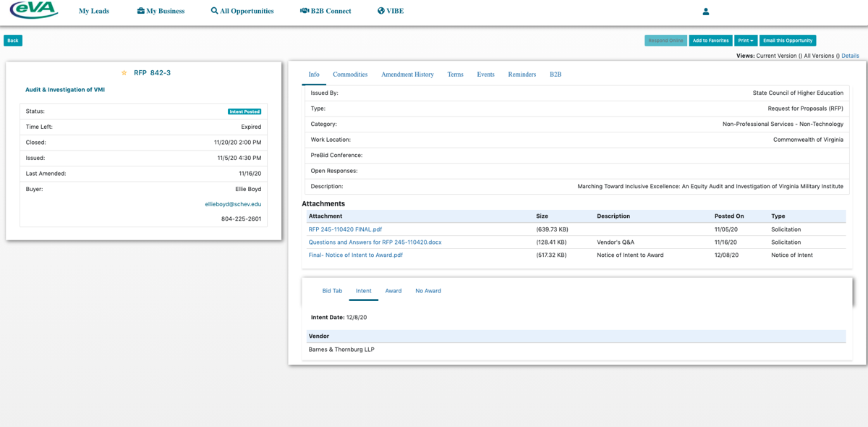Select the Barnes & Thornburg LLP vendor row
The image size is (868, 427).
(576, 350)
